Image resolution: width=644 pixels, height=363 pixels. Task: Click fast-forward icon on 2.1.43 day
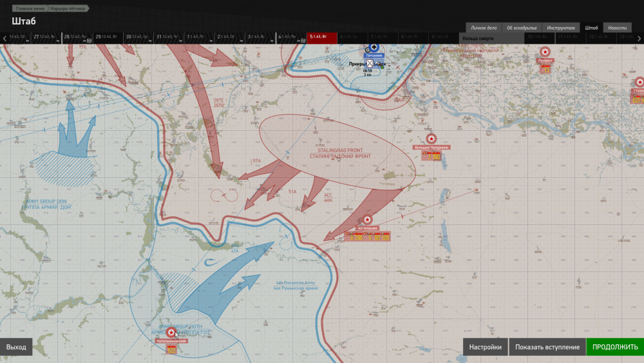[241, 41]
